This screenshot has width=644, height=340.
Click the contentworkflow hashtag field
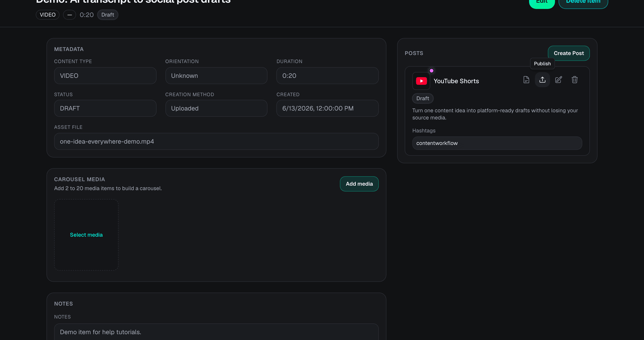click(497, 143)
